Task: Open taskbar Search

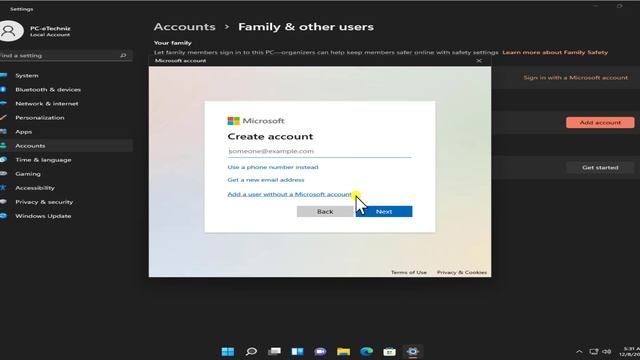Action: (251, 351)
